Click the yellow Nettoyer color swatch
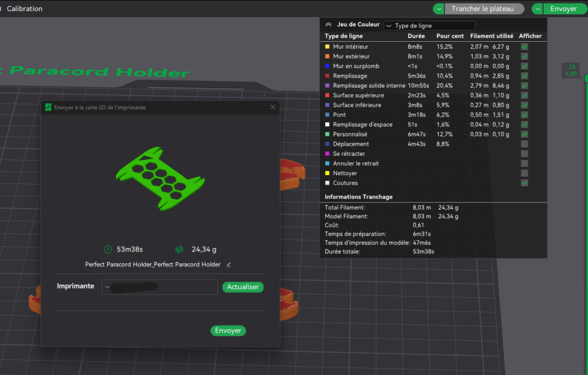Screen dimensions: 588x375 327,173
